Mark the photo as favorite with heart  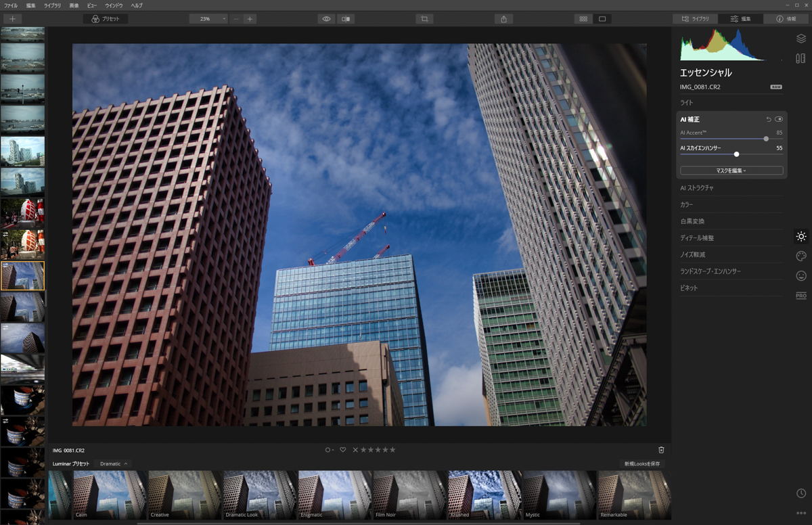point(343,450)
